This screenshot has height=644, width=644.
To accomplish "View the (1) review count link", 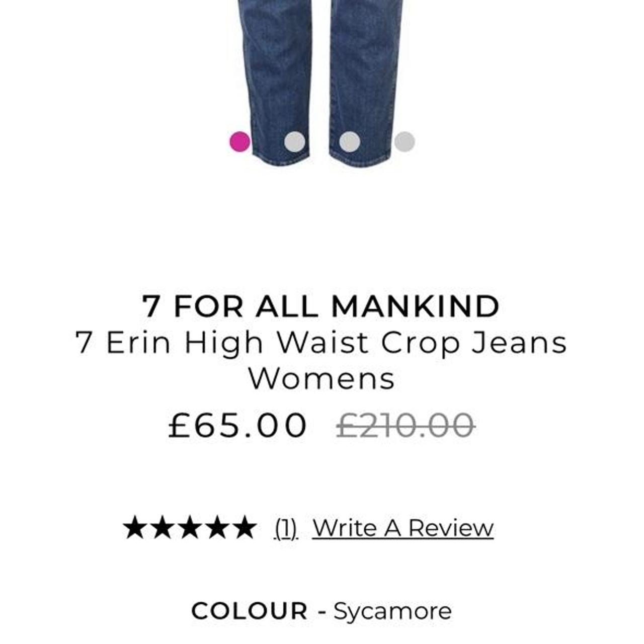I will (286, 529).
